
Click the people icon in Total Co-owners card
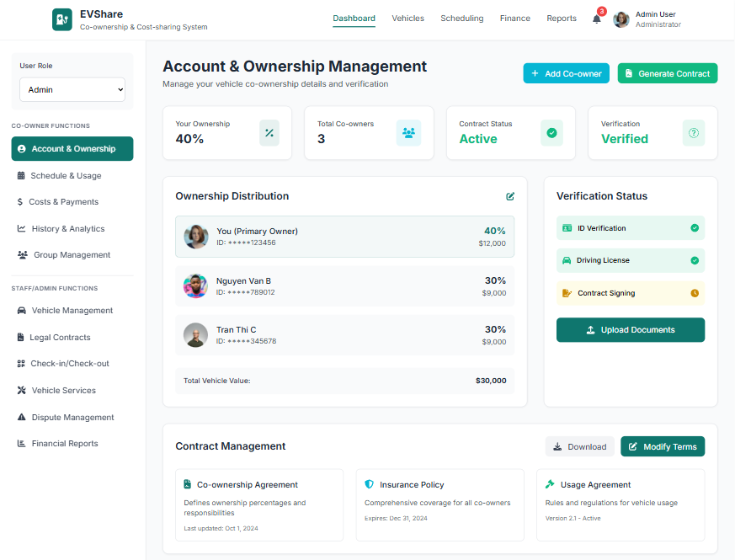pos(408,133)
